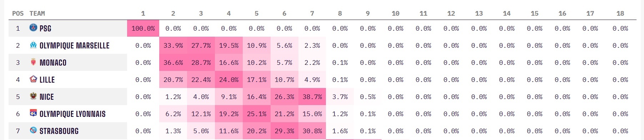
Task: Click the Monaco club crest icon
Action: [x=33, y=62]
